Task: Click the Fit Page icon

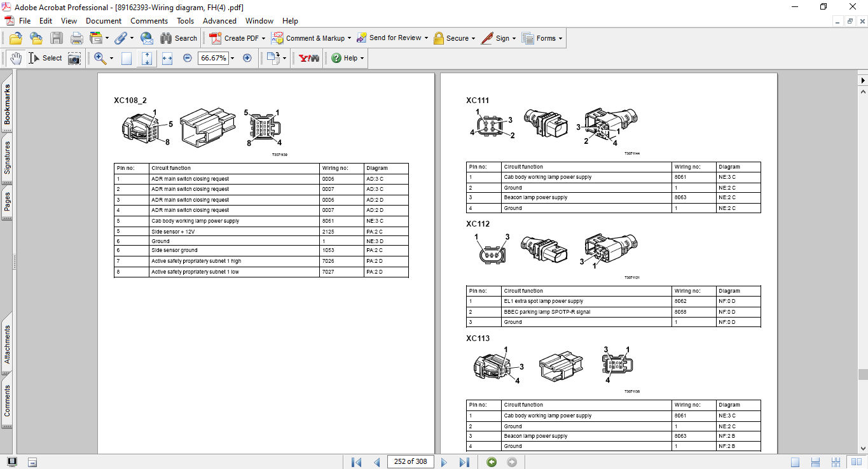Action: [x=147, y=58]
